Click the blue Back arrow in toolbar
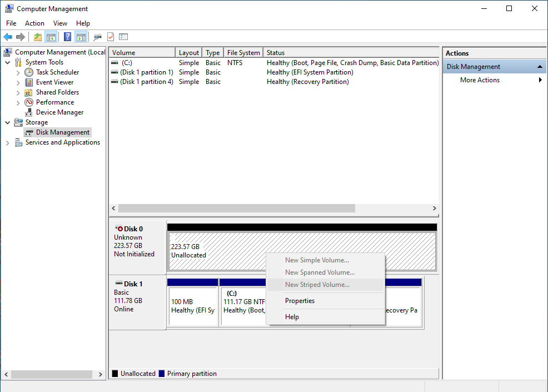This screenshot has width=548, height=392. point(8,37)
